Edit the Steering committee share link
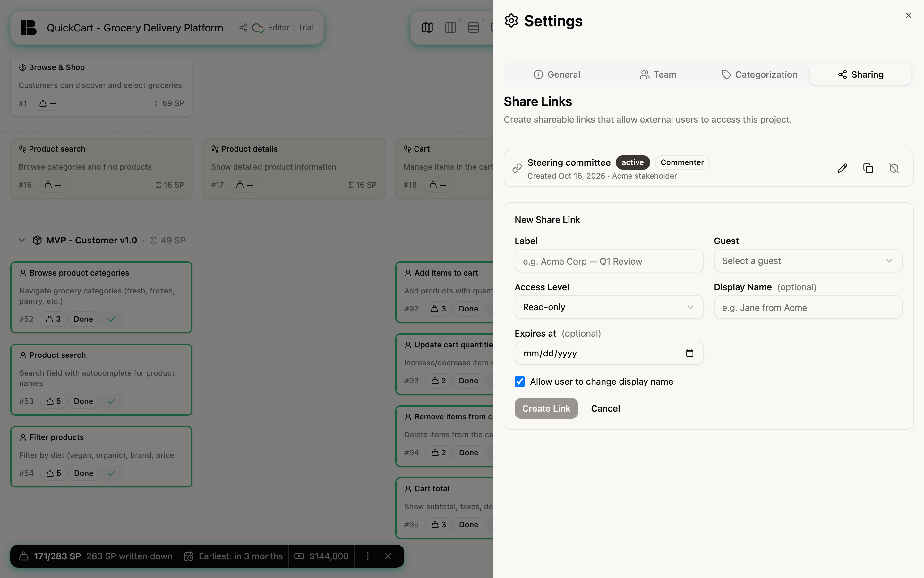Image resolution: width=924 pixels, height=578 pixels. [x=842, y=168]
